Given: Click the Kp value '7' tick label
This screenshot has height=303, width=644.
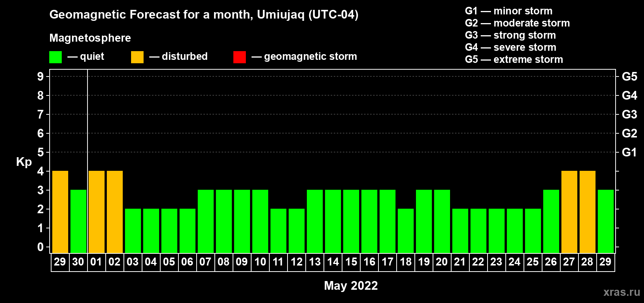Looking at the screenshot, I should coord(40,114).
